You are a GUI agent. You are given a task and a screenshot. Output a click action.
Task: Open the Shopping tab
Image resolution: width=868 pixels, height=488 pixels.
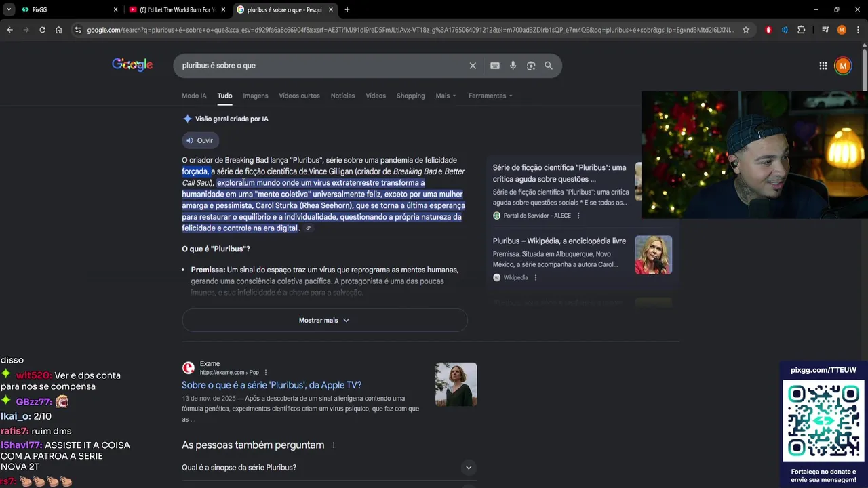click(410, 96)
